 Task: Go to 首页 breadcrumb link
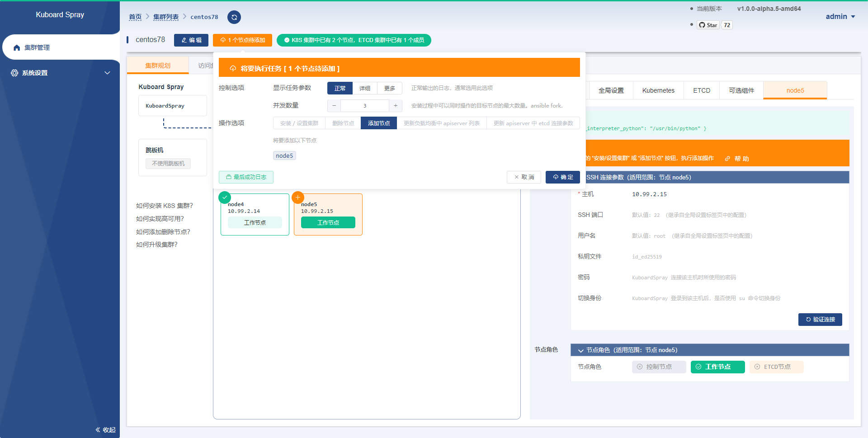click(x=135, y=17)
